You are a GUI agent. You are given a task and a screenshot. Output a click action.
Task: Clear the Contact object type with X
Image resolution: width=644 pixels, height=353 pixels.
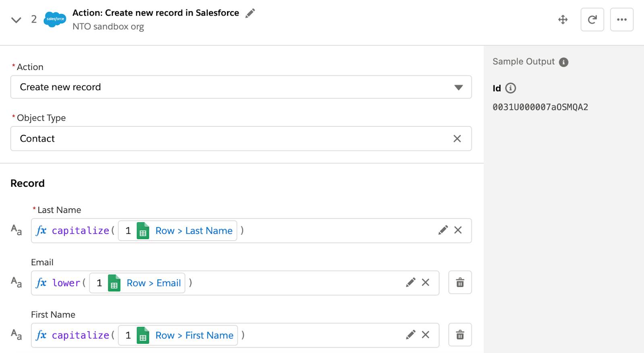tap(457, 138)
